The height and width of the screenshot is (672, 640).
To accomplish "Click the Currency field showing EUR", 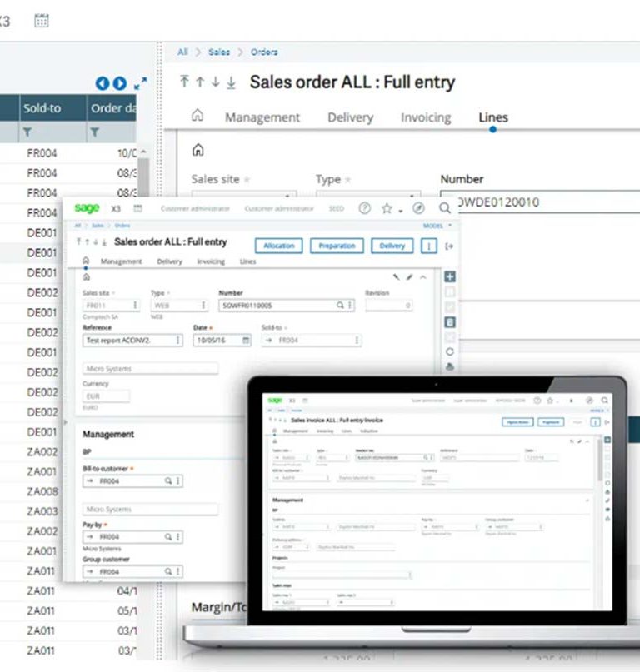I will pos(106,396).
